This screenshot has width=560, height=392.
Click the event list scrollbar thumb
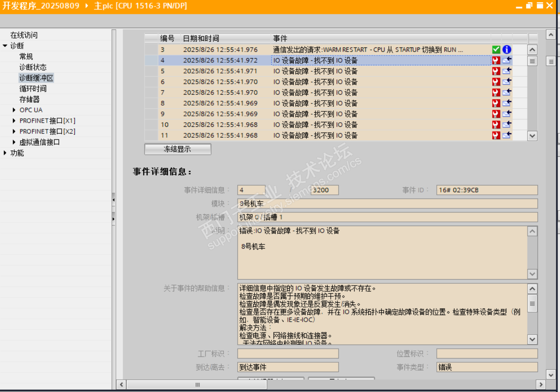point(532,60)
